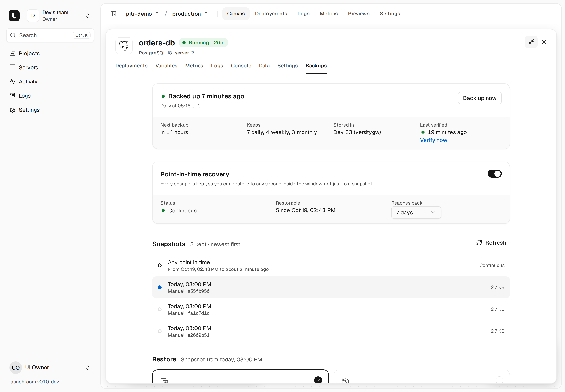Click the timeline marker for snapshot e2609b51
This screenshot has height=392, width=565.
click(159, 331)
